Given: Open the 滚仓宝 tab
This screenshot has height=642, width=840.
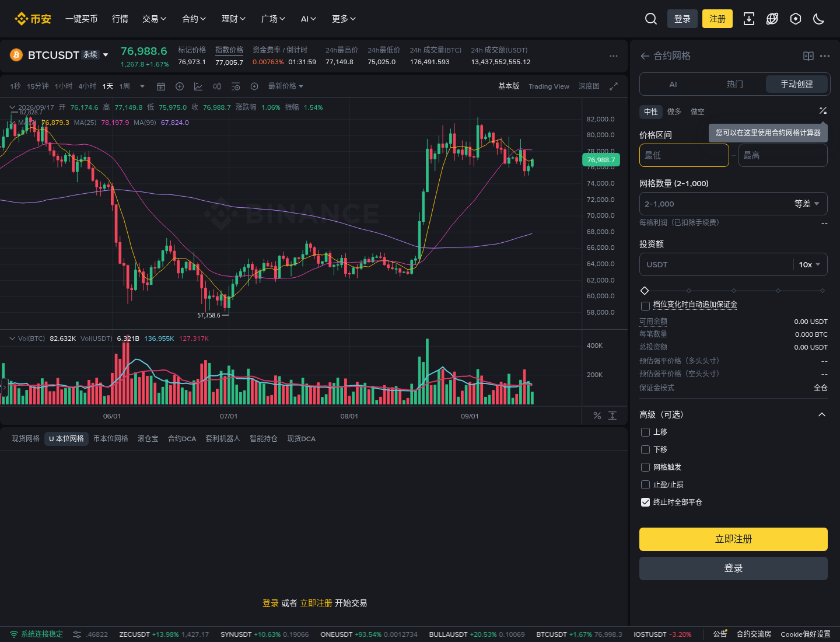Looking at the screenshot, I should click(x=148, y=439).
